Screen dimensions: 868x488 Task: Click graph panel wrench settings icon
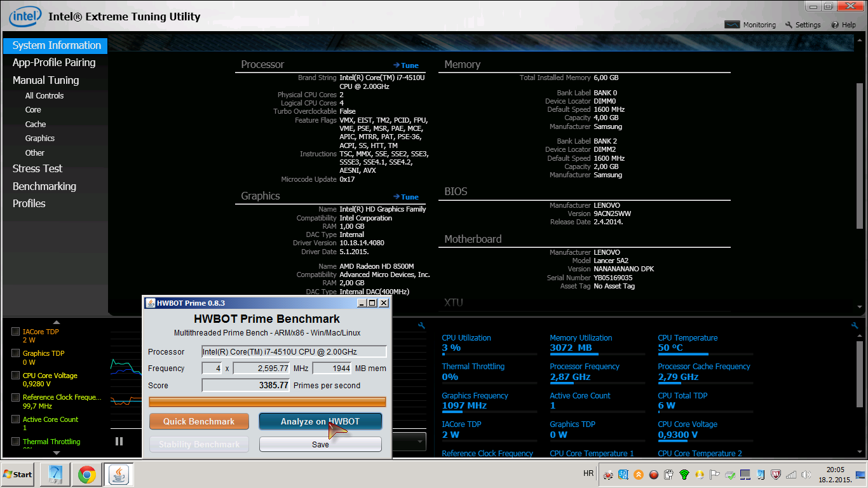pos(421,325)
